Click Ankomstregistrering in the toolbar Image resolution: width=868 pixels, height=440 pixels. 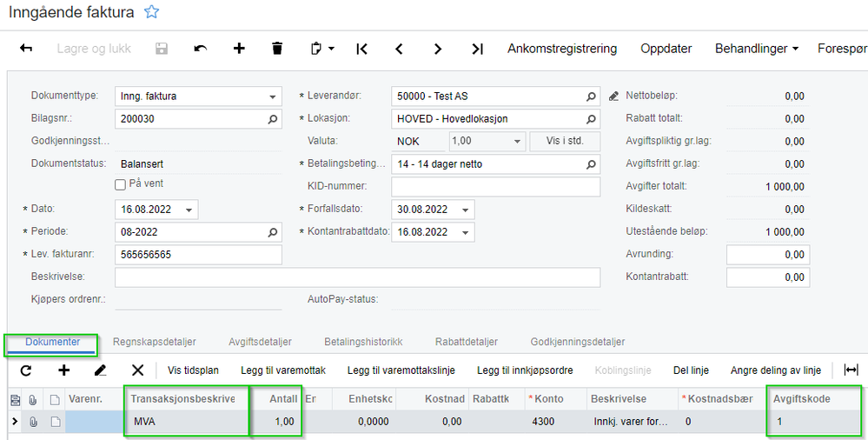click(562, 49)
